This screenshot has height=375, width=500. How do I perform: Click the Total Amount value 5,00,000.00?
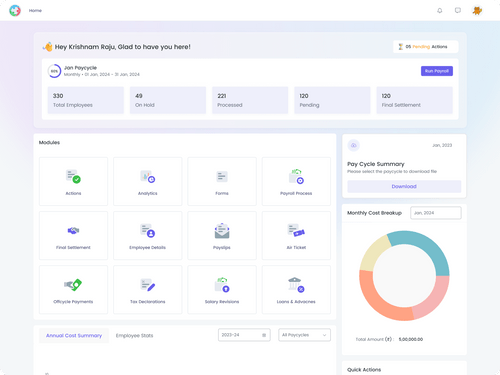click(411, 339)
